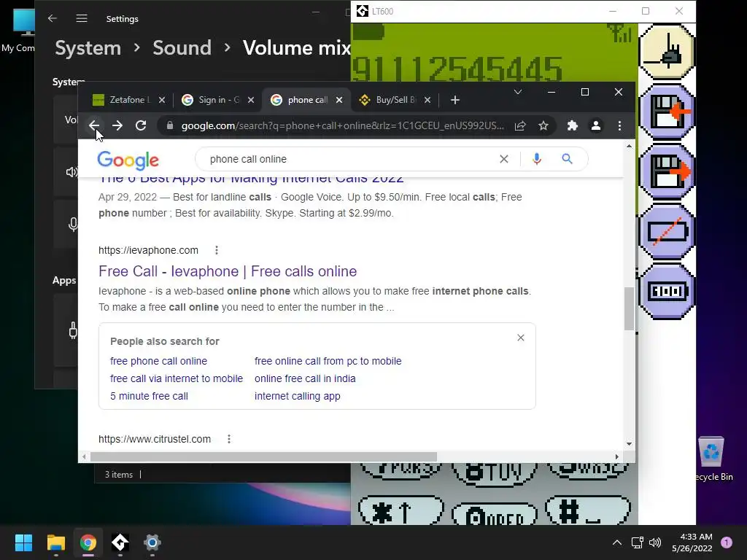Go back in Settings window
The width and height of the screenshot is (747, 560).
(x=53, y=18)
